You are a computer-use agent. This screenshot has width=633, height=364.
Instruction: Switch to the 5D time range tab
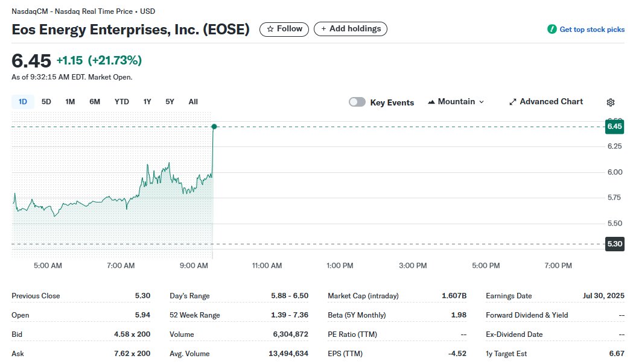pos(46,102)
